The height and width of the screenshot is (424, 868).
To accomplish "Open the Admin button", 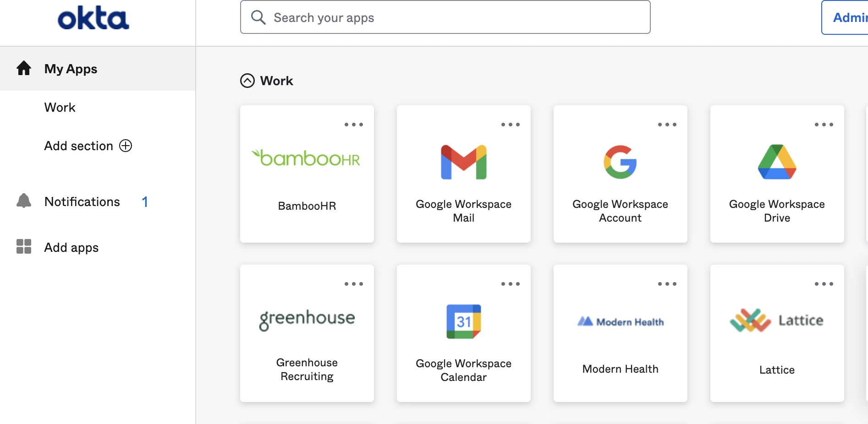I will click(x=846, y=17).
